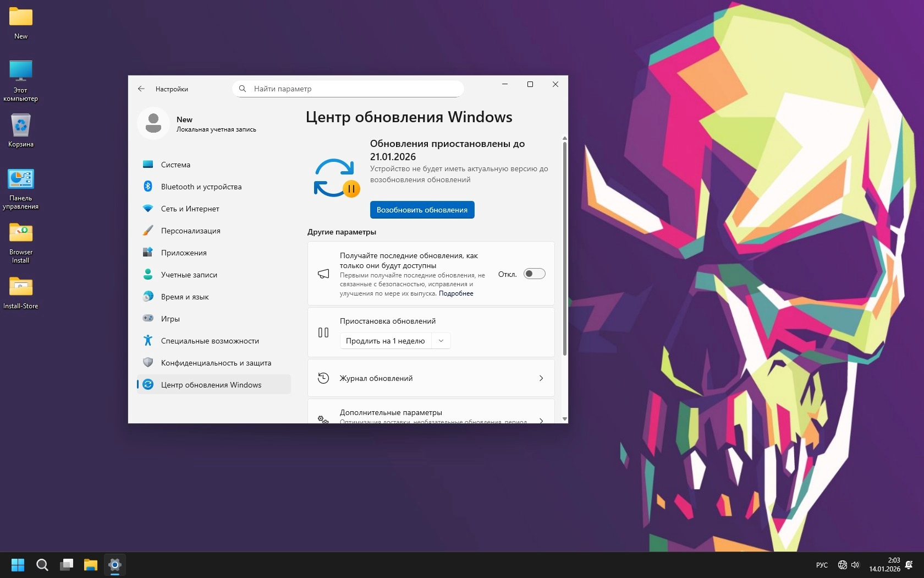The image size is (924, 578).
Task: Open Дополнительные параметры chevron
Action: click(541, 420)
